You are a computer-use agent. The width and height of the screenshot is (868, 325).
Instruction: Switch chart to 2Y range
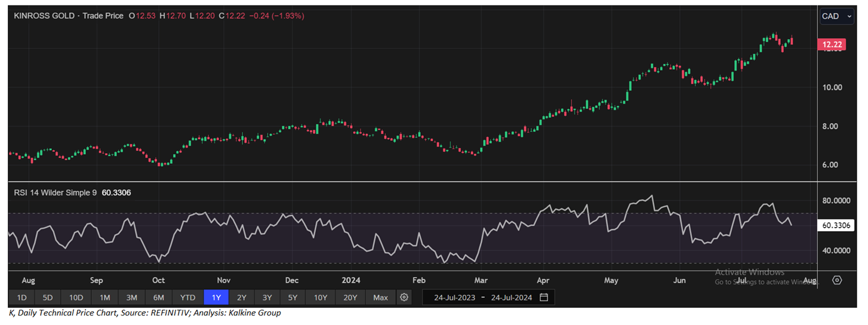pos(242,298)
